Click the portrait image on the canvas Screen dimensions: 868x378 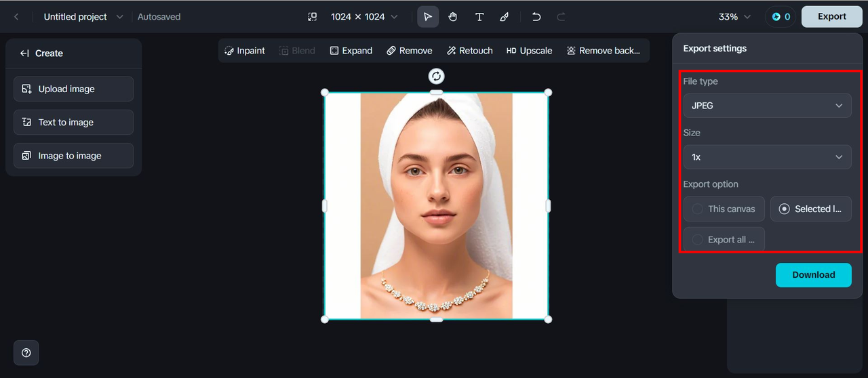[437, 206]
